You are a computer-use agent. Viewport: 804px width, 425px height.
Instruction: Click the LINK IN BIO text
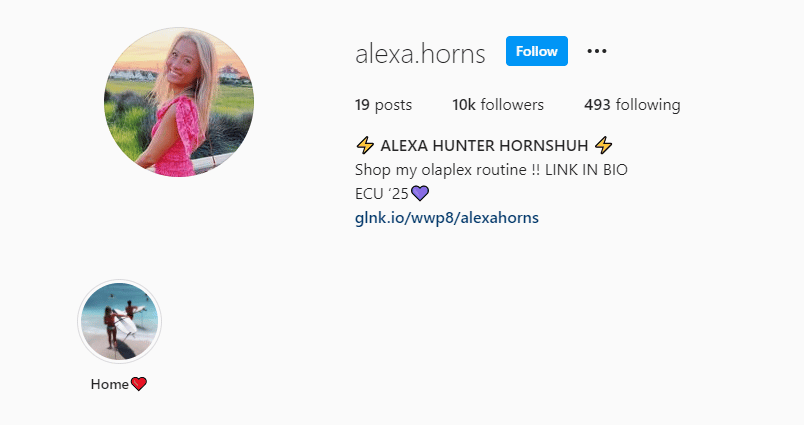point(586,170)
